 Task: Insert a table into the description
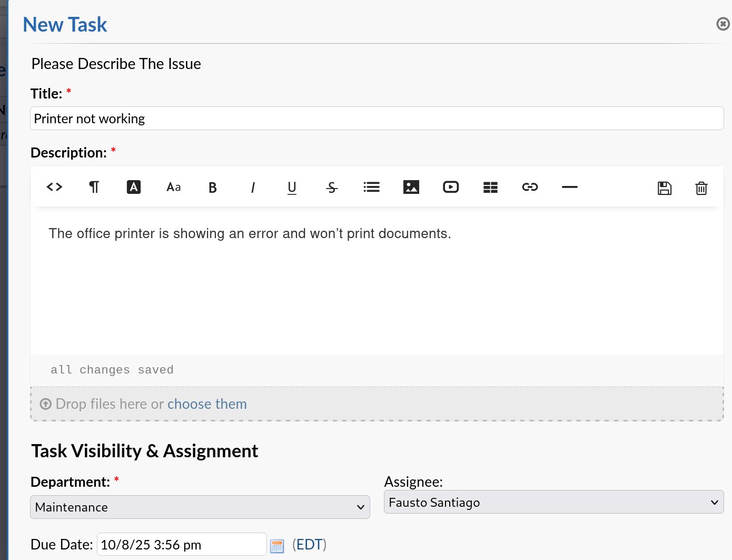(x=490, y=187)
